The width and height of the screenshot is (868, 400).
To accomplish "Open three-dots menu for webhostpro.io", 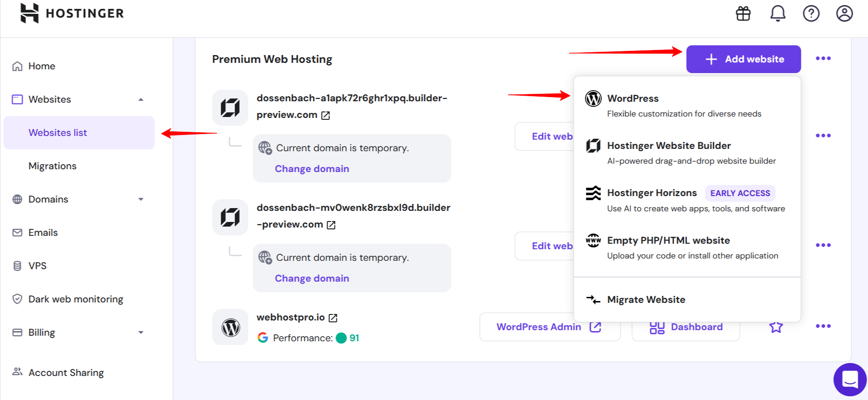I will (823, 326).
